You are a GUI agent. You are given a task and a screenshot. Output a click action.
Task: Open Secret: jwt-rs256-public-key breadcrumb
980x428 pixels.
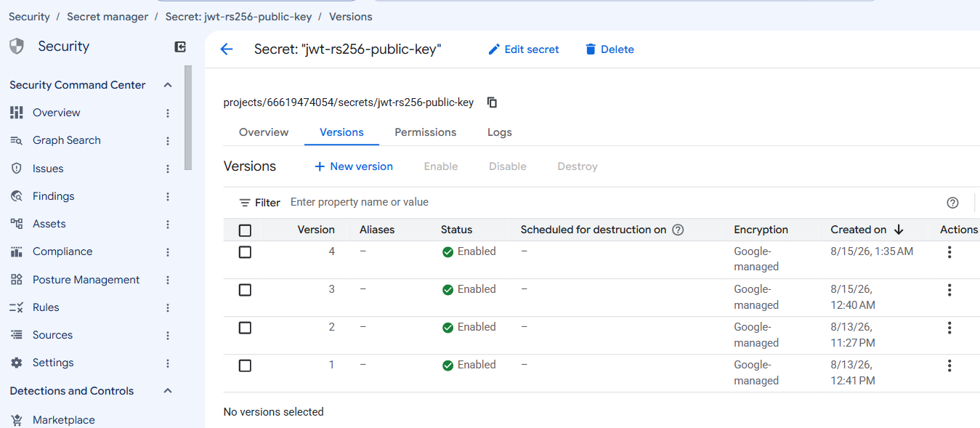(238, 16)
